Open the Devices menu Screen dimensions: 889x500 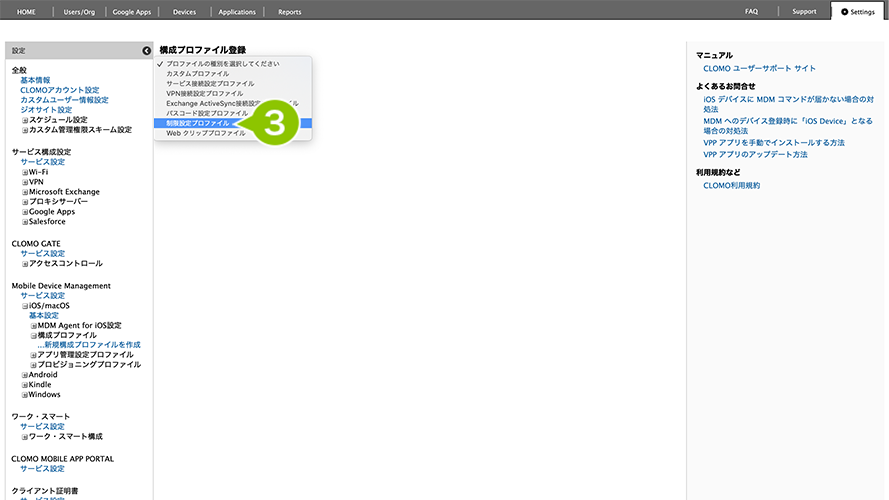coord(184,11)
